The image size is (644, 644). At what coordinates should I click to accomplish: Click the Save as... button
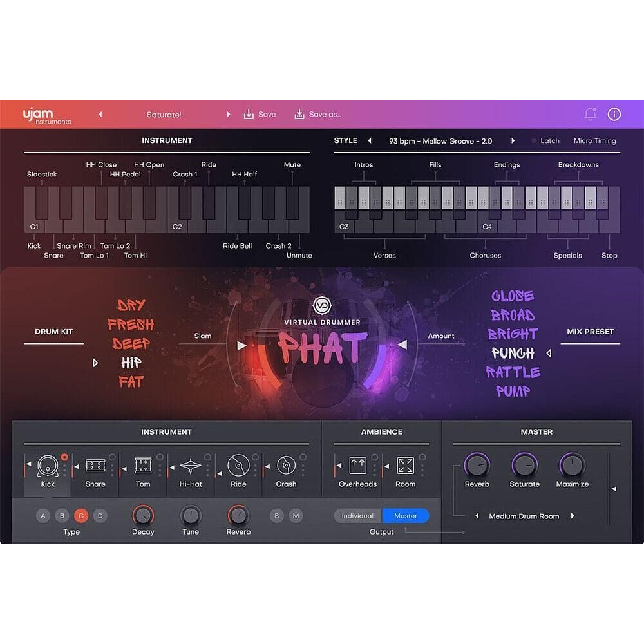coord(317,114)
